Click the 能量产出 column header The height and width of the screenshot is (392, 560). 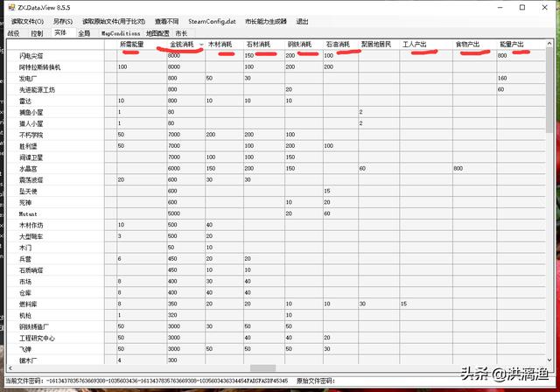coord(512,44)
